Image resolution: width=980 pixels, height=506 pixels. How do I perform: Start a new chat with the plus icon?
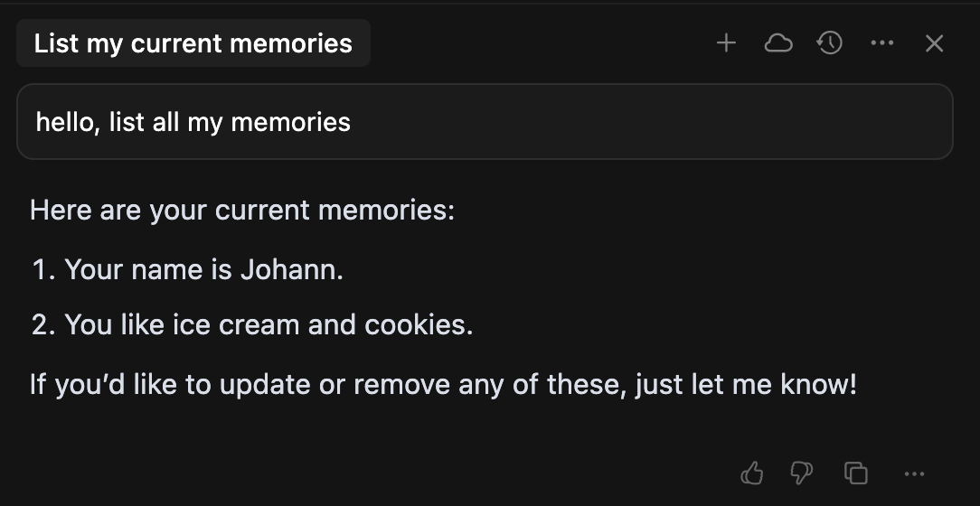pyautogui.click(x=726, y=43)
